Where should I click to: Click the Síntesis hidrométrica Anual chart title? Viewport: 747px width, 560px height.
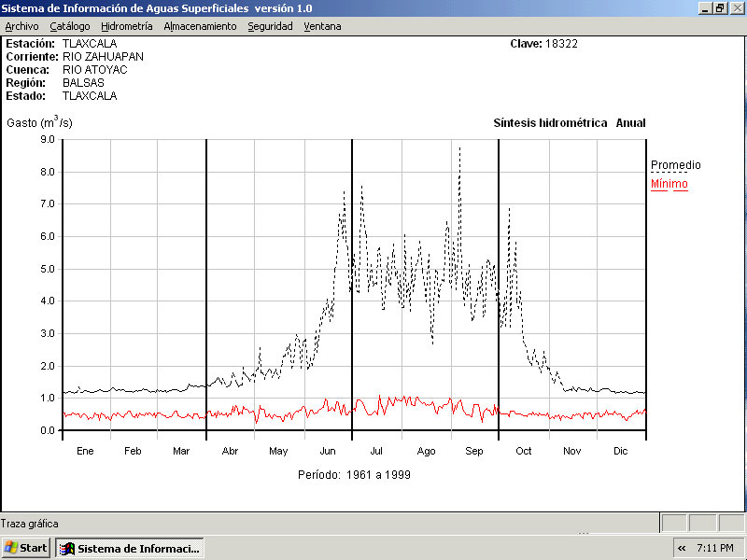(x=569, y=123)
